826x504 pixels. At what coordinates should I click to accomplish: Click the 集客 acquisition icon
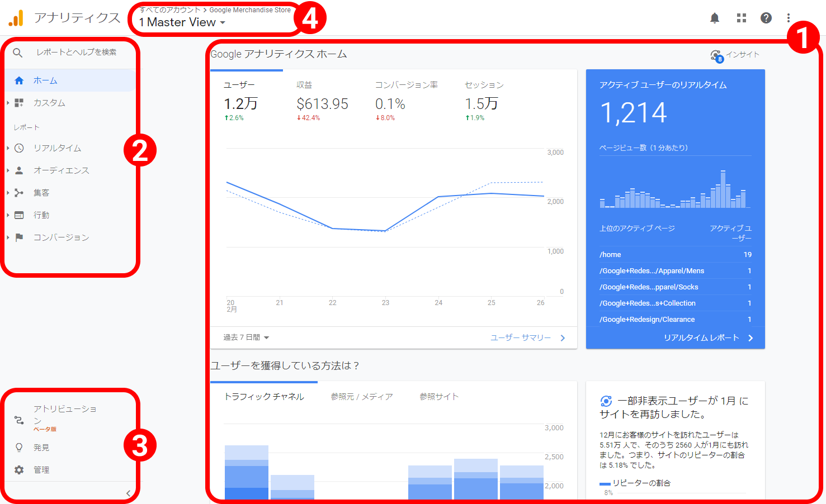[x=19, y=193]
